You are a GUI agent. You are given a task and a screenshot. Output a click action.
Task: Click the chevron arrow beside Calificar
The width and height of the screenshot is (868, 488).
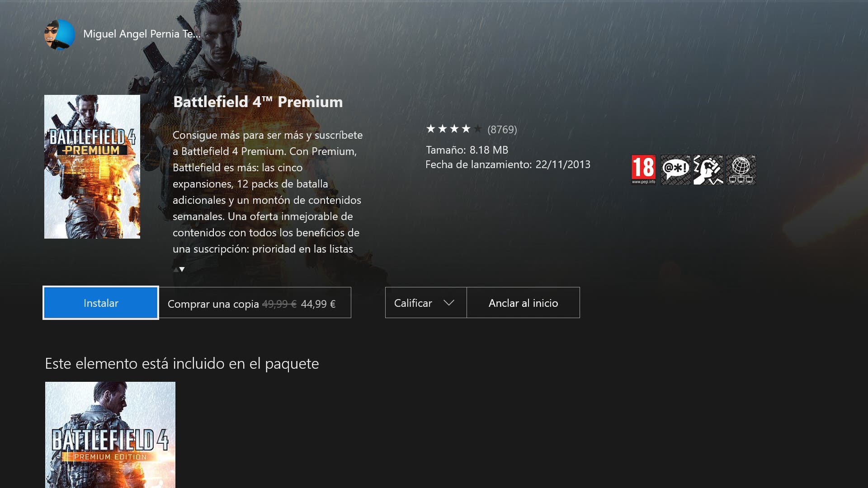point(449,303)
